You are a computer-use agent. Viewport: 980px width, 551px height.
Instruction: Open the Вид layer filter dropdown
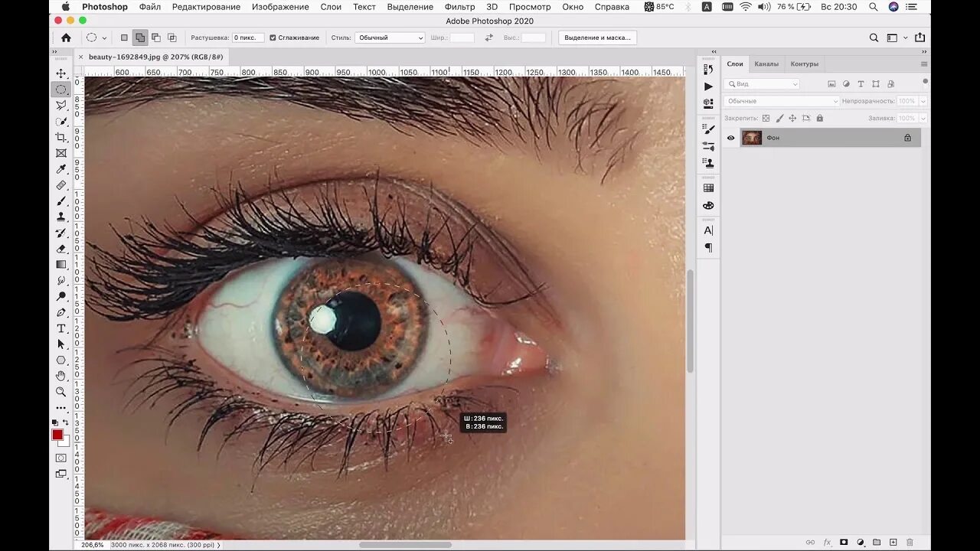(x=762, y=84)
